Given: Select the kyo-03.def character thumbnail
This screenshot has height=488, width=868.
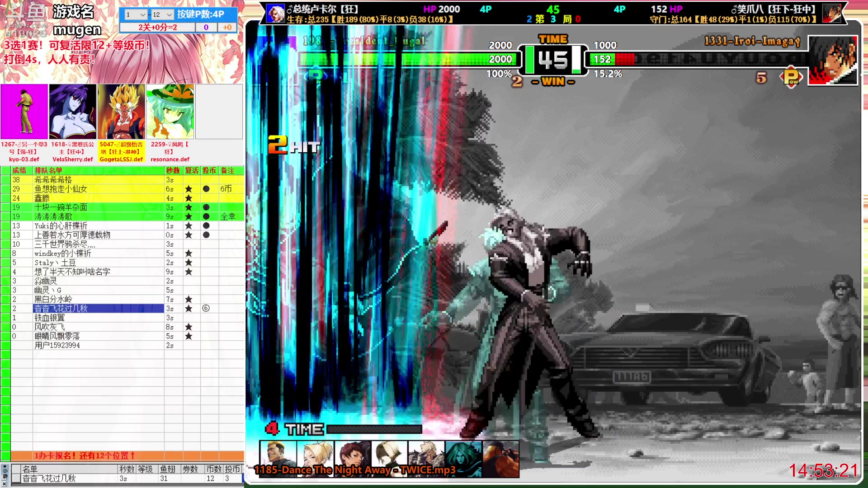Looking at the screenshot, I should click(24, 112).
